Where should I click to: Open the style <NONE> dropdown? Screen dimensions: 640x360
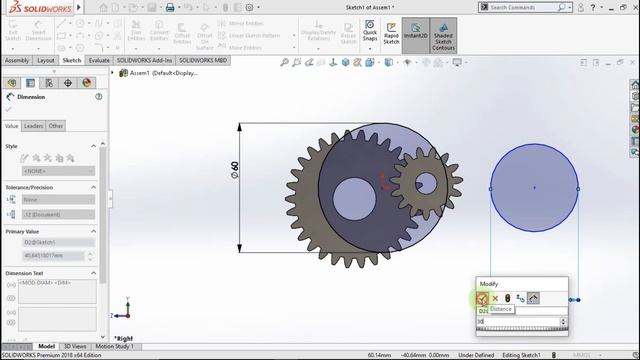(58, 171)
